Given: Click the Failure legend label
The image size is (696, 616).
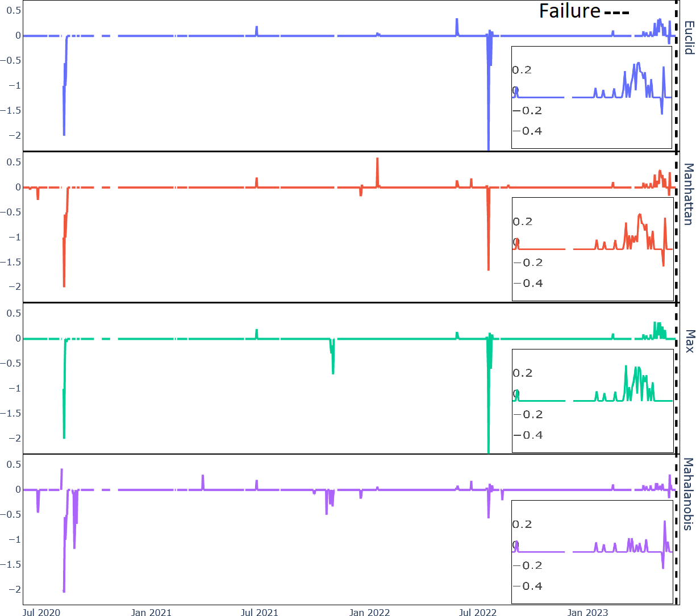Looking at the screenshot, I should click(569, 11).
